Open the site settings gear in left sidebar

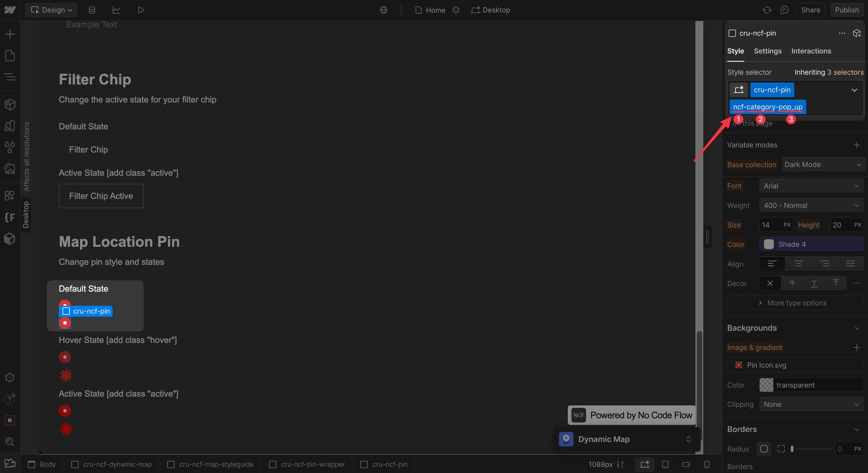coord(10,378)
